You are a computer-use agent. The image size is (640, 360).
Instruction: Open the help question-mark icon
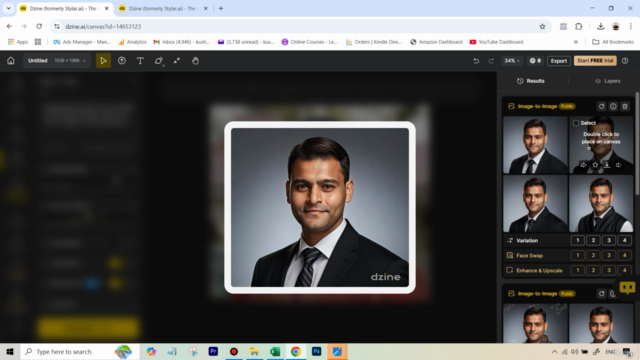(x=625, y=61)
